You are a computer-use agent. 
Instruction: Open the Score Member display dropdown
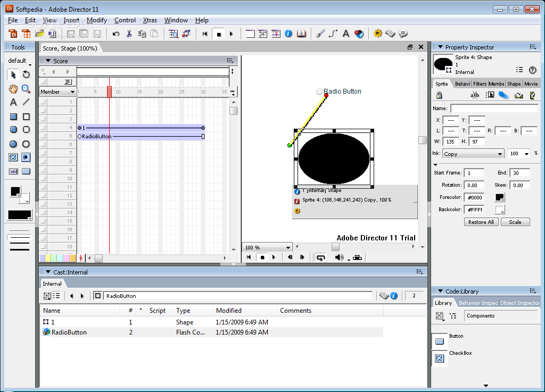tap(57, 91)
